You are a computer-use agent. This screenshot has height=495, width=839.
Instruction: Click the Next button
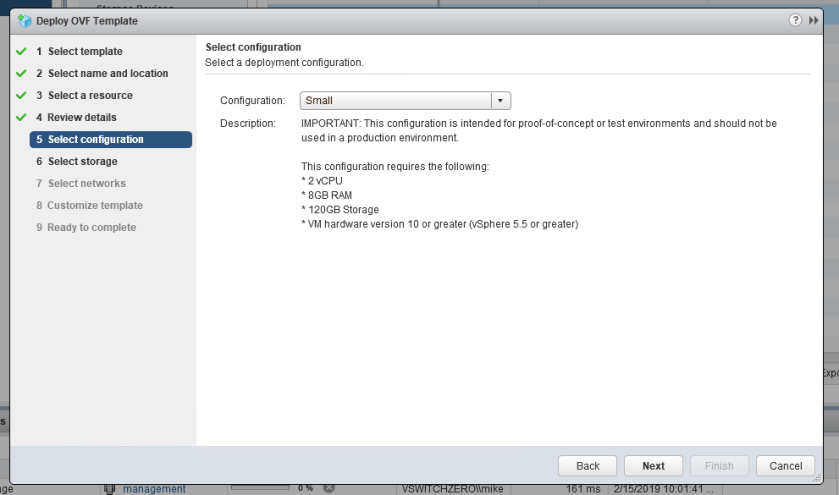point(653,466)
